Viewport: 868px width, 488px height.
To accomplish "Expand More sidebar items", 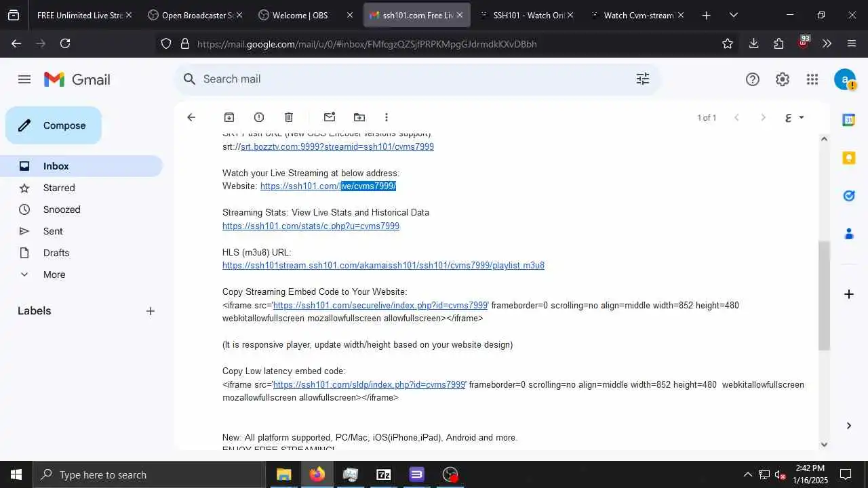I will tap(81, 274).
